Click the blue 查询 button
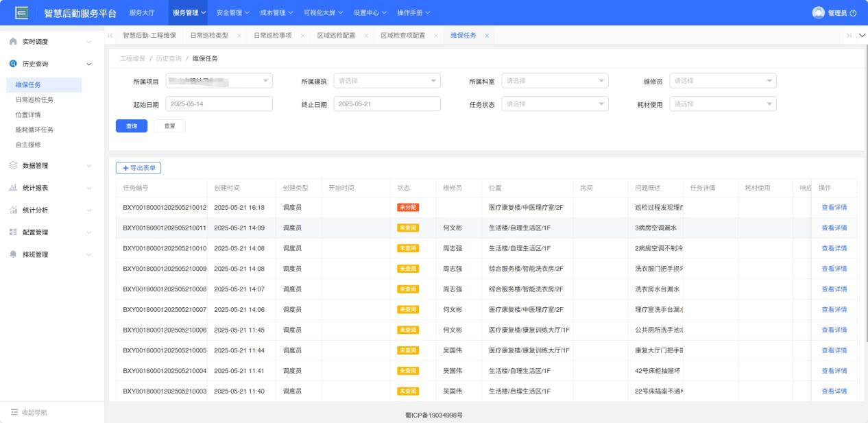 [132, 126]
